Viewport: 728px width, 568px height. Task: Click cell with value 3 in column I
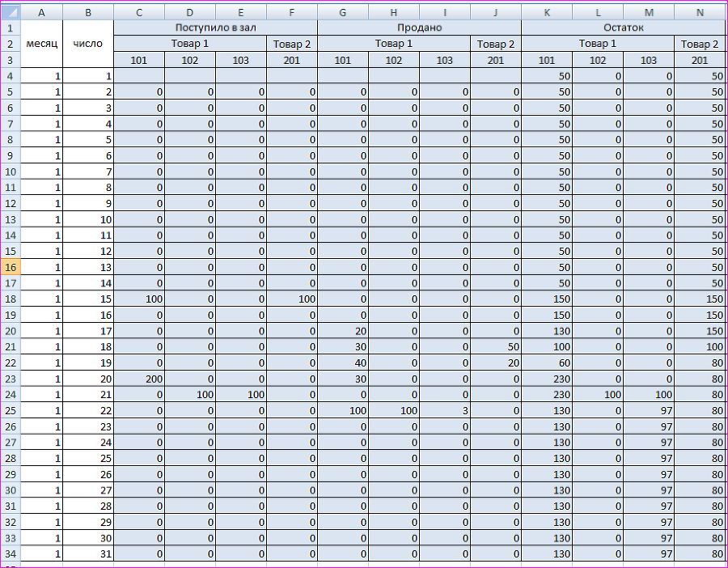pyautogui.click(x=445, y=410)
